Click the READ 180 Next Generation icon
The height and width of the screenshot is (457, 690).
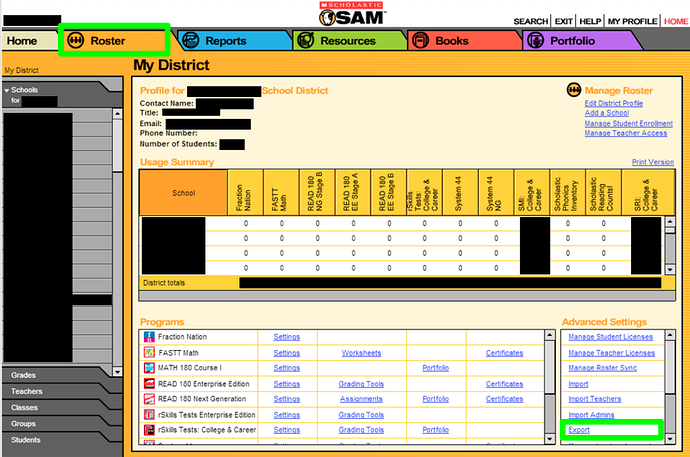[149, 399]
